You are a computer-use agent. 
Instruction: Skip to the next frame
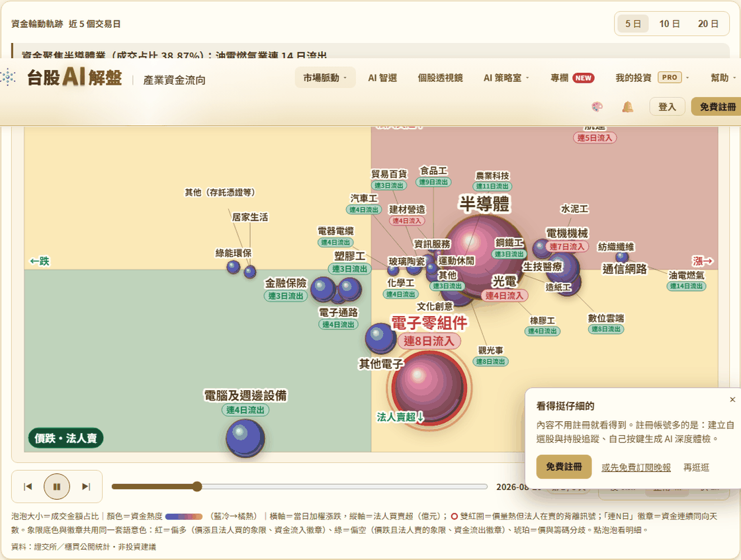tap(86, 487)
